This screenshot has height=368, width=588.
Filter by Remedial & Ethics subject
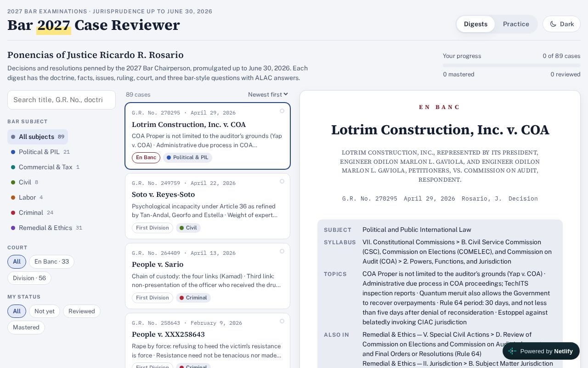[46, 228]
